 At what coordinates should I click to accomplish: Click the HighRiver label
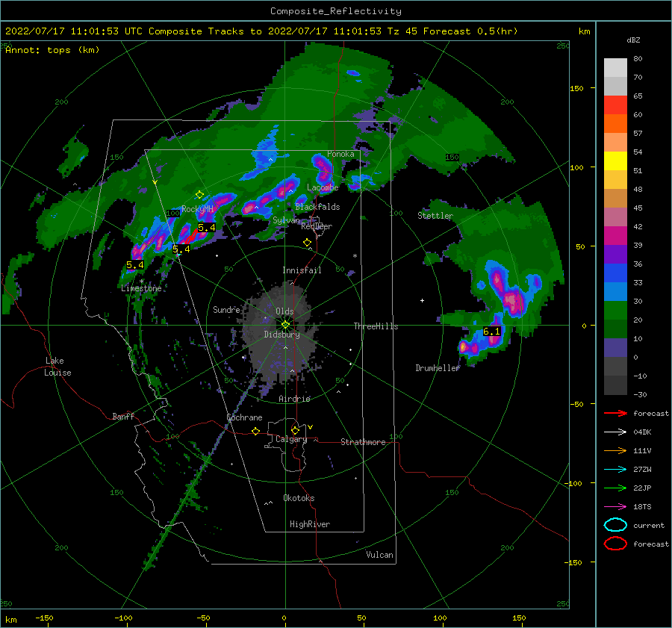(310, 524)
